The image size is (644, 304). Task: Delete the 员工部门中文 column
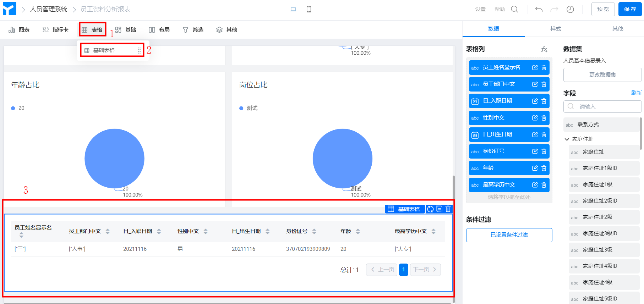(x=544, y=84)
